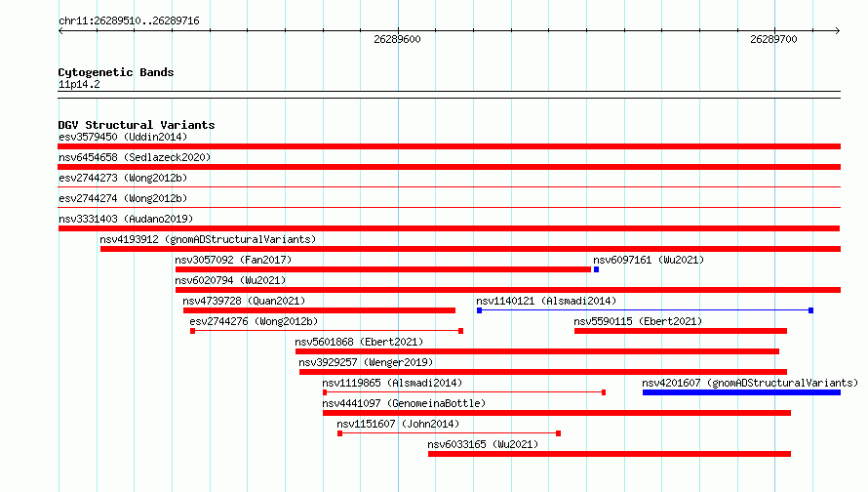Select the nsv6033165 (Wu2021) label
Screen dimensions: 868x492
pos(483,444)
